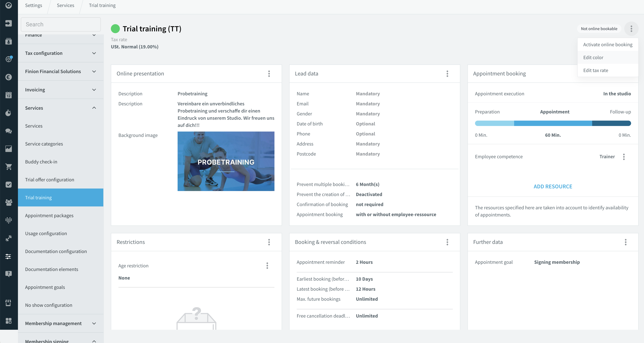Open Employee competence Trainer options menu

tap(624, 157)
